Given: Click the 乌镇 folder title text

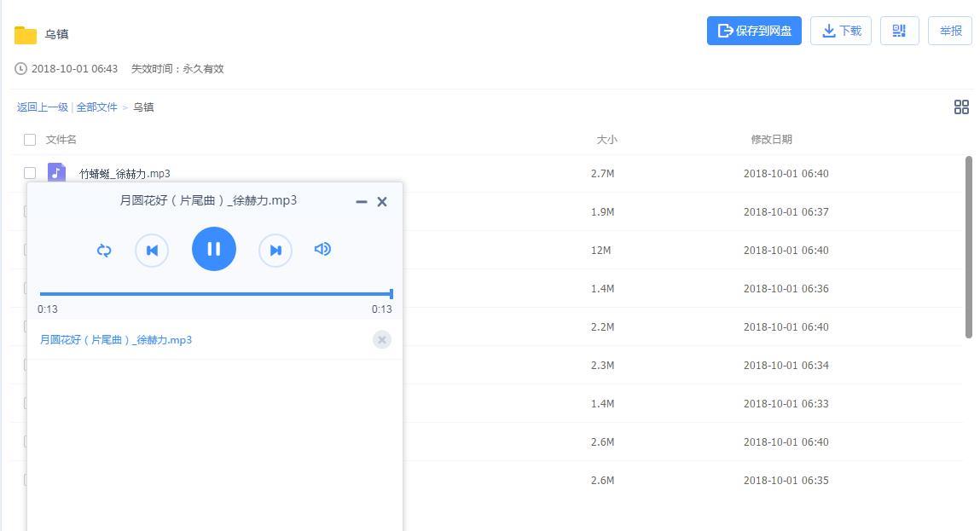Looking at the screenshot, I should [56, 34].
